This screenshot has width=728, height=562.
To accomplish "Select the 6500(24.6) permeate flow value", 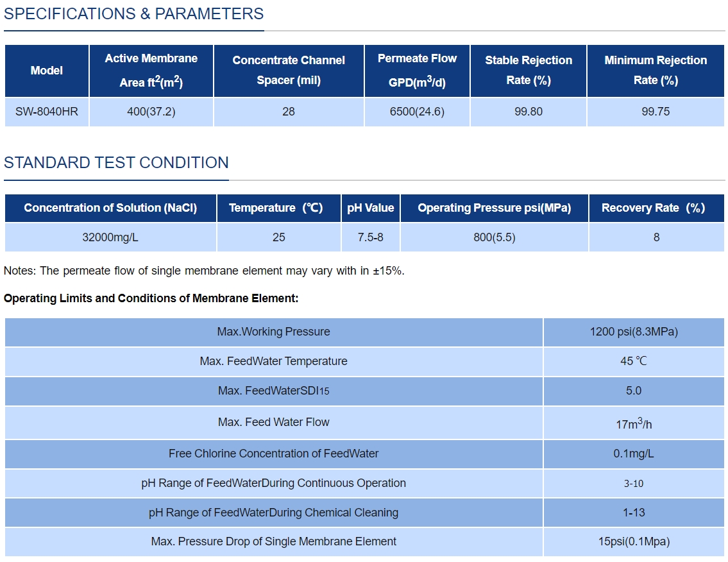I will point(417,112).
